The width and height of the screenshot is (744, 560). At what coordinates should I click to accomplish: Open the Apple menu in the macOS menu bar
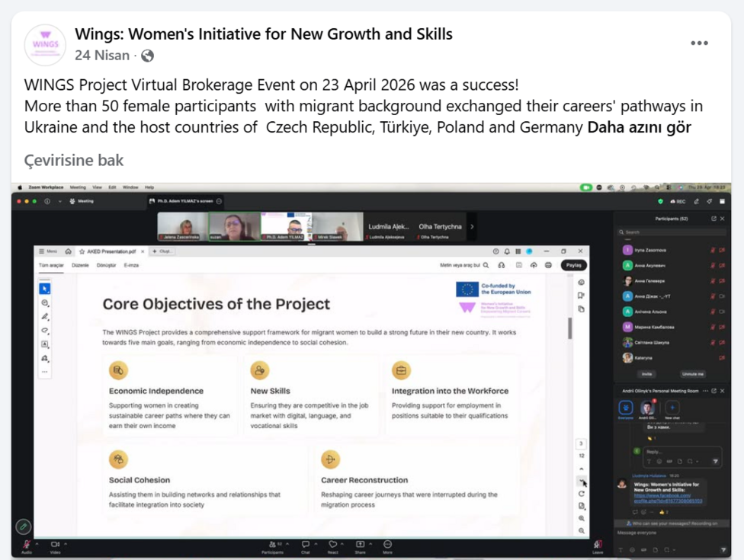[x=20, y=187]
